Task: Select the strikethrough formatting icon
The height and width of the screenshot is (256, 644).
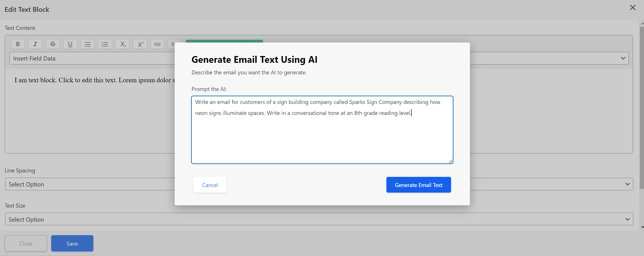Action: tap(53, 44)
